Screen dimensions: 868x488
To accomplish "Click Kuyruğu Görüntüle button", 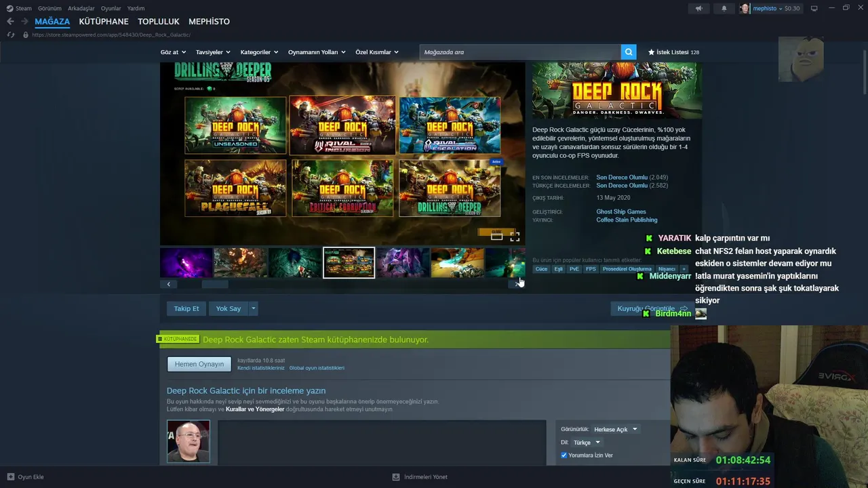I will coord(651,308).
